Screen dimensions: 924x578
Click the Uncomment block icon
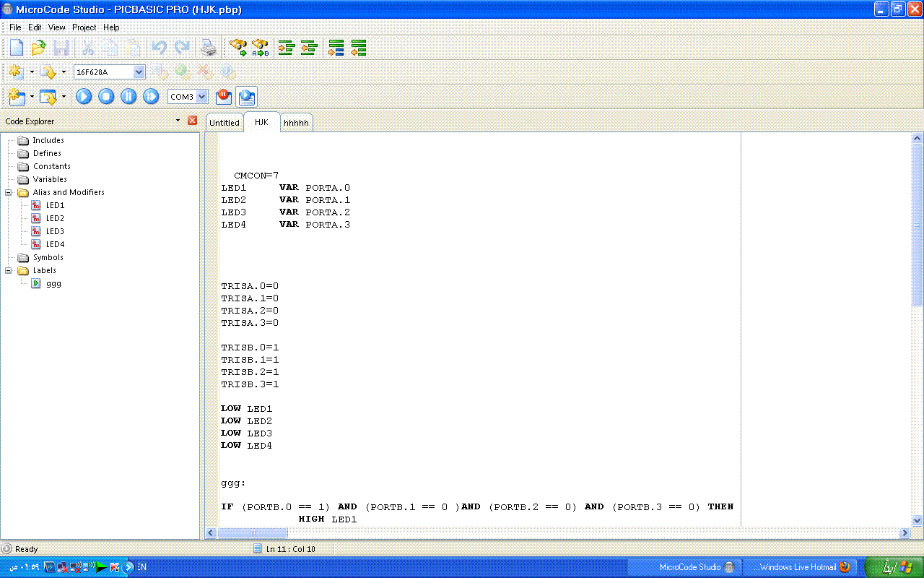click(x=358, y=48)
